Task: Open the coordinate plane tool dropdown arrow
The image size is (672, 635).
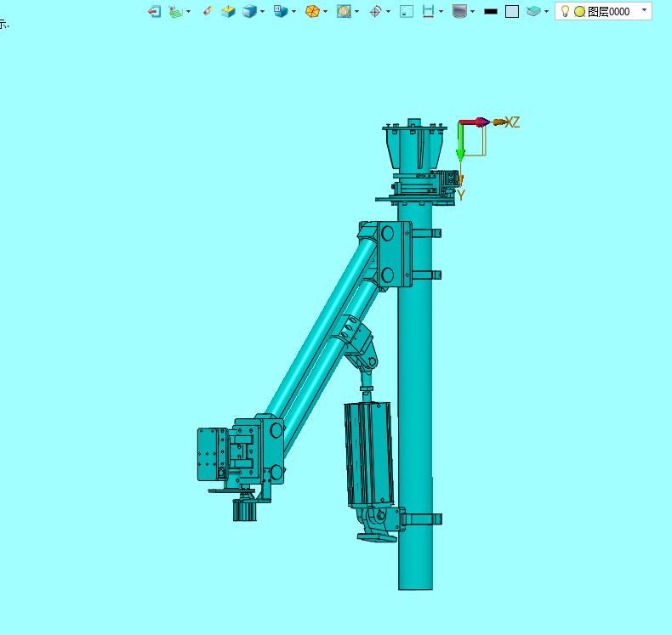Action: pos(188,12)
